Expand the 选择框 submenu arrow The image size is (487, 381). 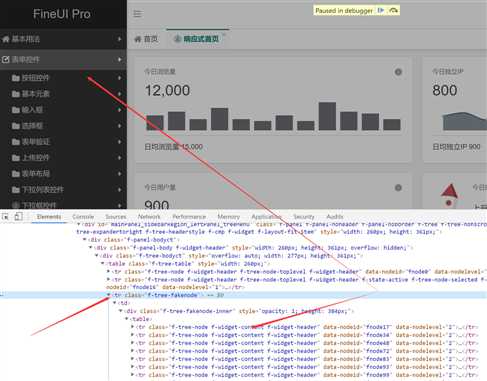[x=119, y=126]
